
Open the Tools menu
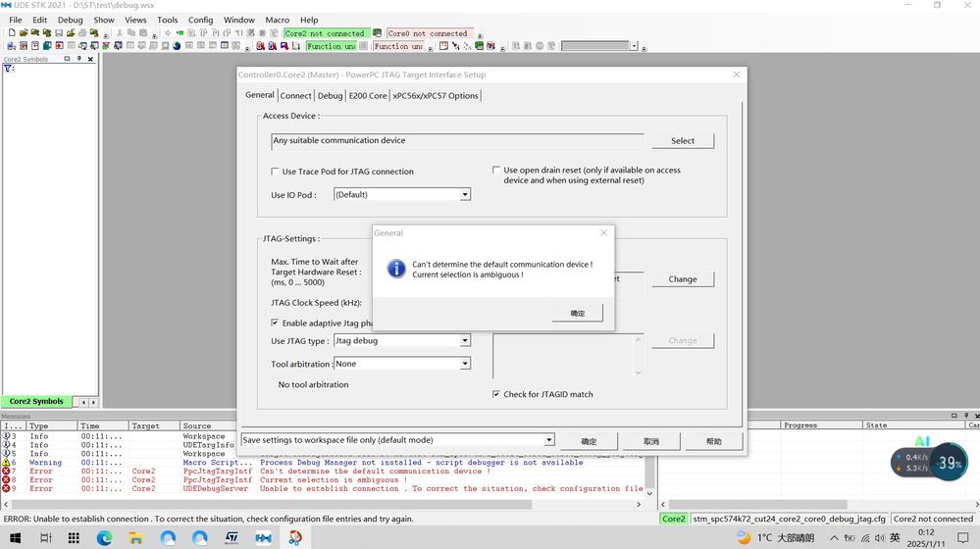click(168, 20)
